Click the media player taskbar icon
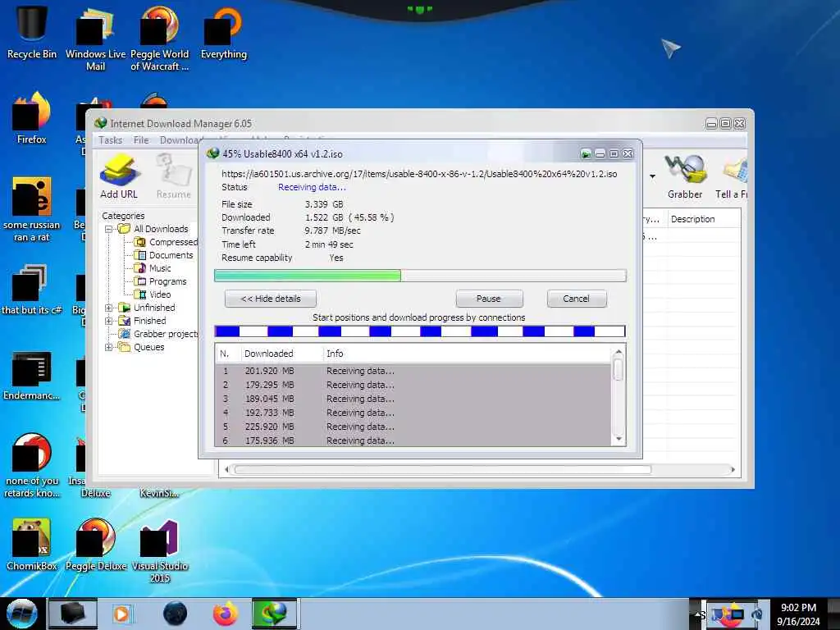 click(x=122, y=614)
